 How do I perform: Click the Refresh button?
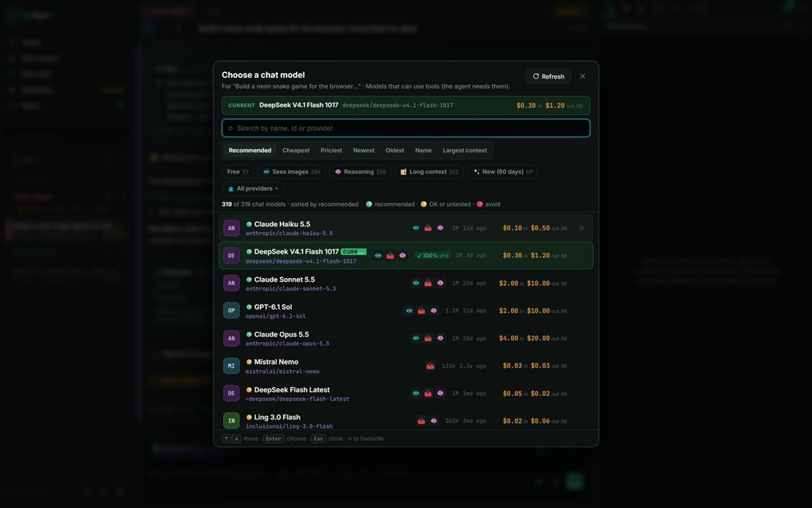click(548, 76)
